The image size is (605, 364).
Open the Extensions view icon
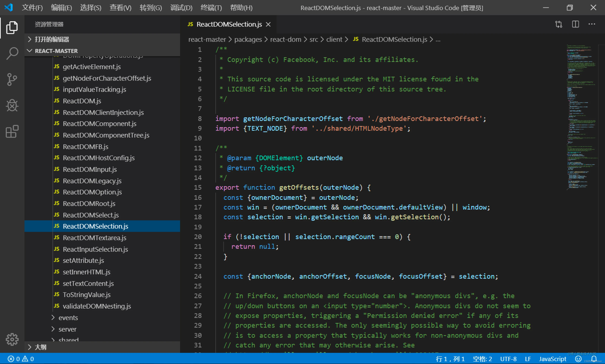point(12,131)
